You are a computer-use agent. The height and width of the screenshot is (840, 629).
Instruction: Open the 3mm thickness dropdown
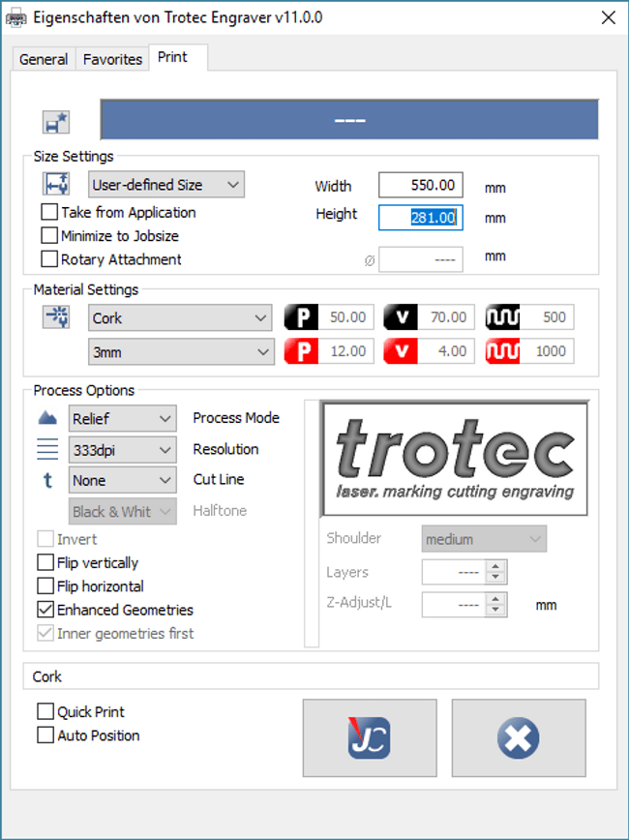tap(181, 352)
